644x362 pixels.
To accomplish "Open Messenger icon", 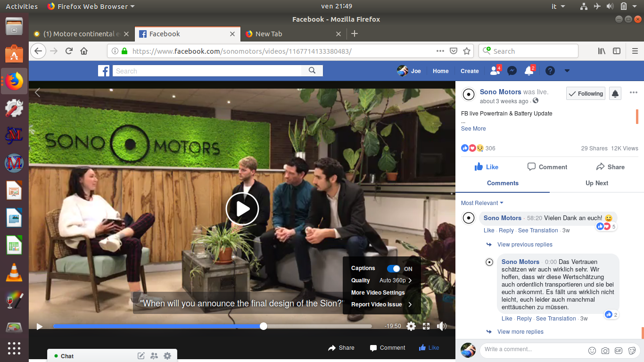I will (x=512, y=71).
